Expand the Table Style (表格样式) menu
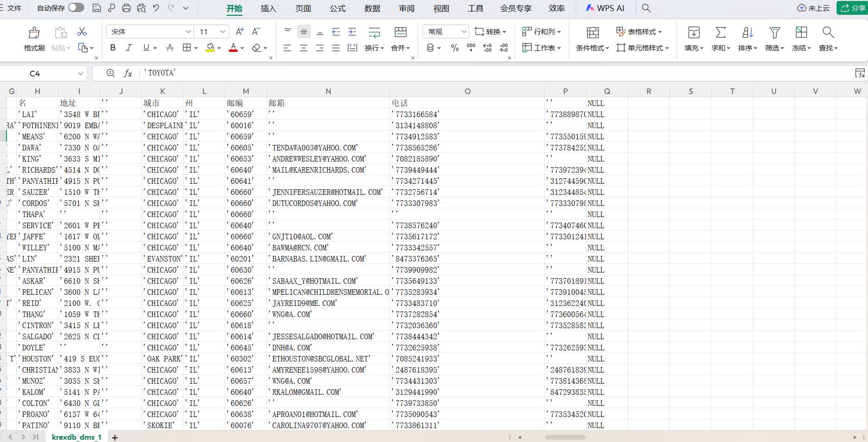The image size is (868, 442). click(x=639, y=31)
